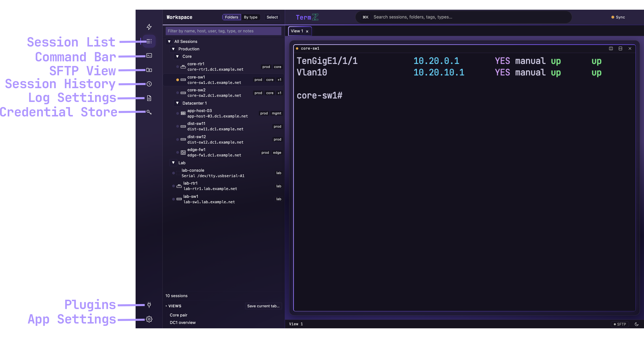
Task: Split core-sw1 pane vertically
Action: [611, 48]
